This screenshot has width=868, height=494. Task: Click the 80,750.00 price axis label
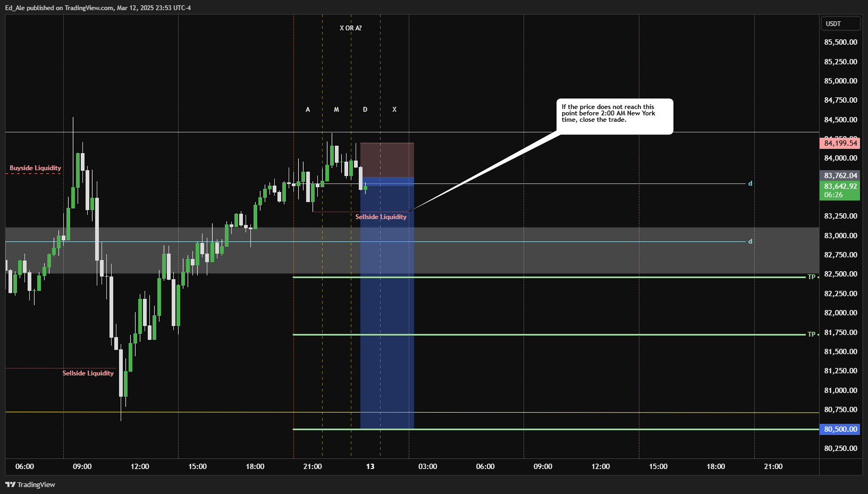(840, 409)
